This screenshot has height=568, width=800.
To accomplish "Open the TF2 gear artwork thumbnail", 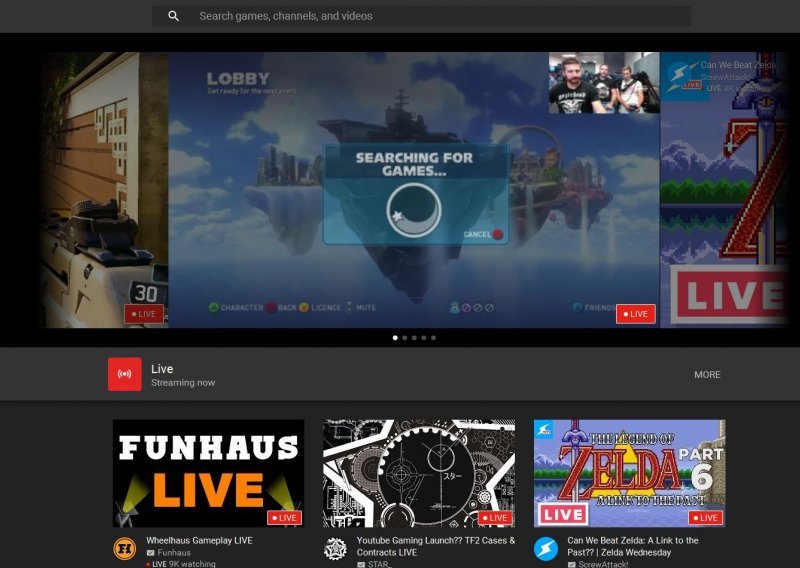I will pyautogui.click(x=419, y=473).
